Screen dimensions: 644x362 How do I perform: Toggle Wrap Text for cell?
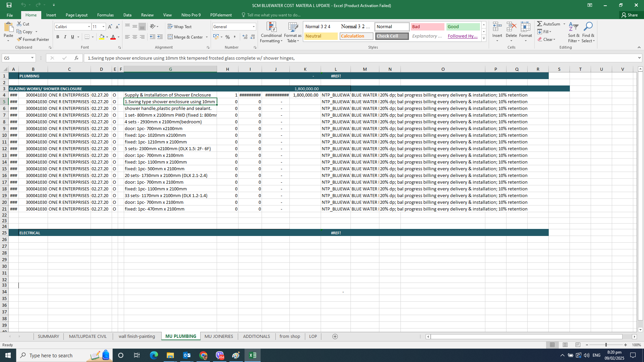(x=179, y=27)
